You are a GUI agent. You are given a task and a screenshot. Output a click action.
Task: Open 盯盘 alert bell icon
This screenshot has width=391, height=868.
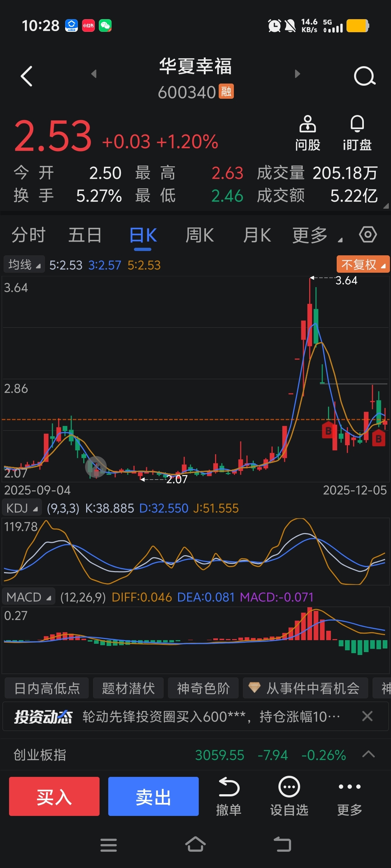coord(357,124)
